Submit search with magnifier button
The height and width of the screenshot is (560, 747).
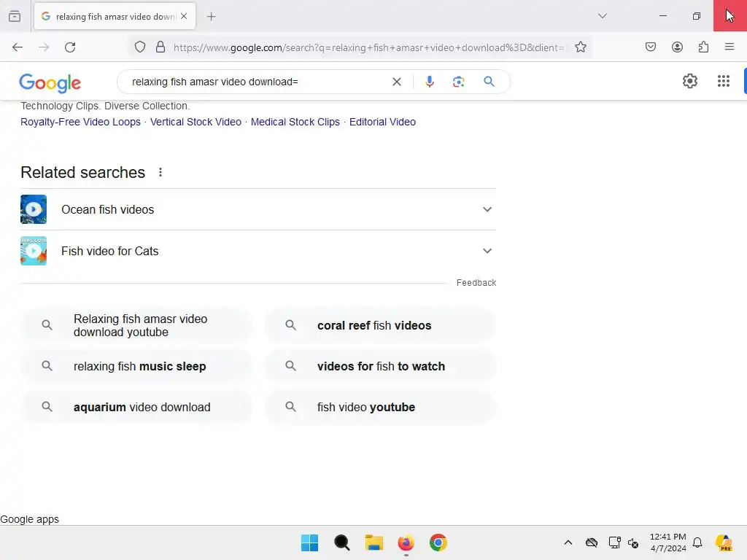489,82
